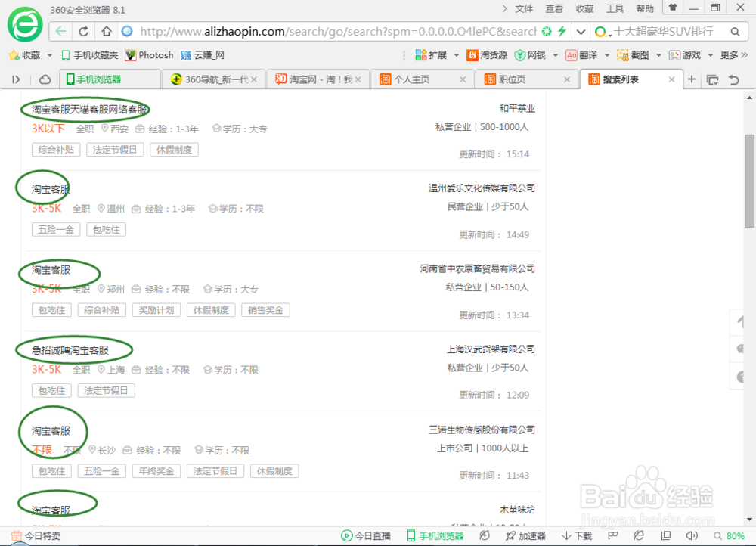Open job 淘宝客服天猫客服网络客服
The image size is (756, 546).
click(x=89, y=110)
